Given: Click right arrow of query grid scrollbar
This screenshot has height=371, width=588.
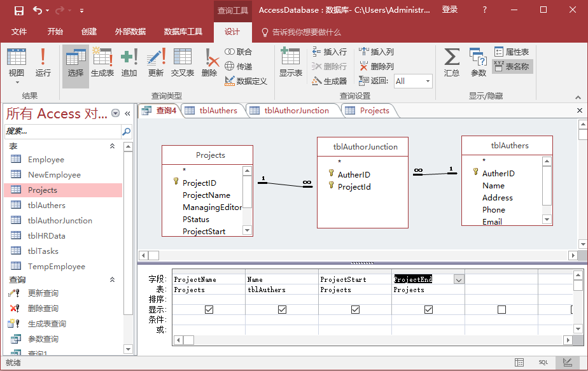Looking at the screenshot, I should point(568,340).
